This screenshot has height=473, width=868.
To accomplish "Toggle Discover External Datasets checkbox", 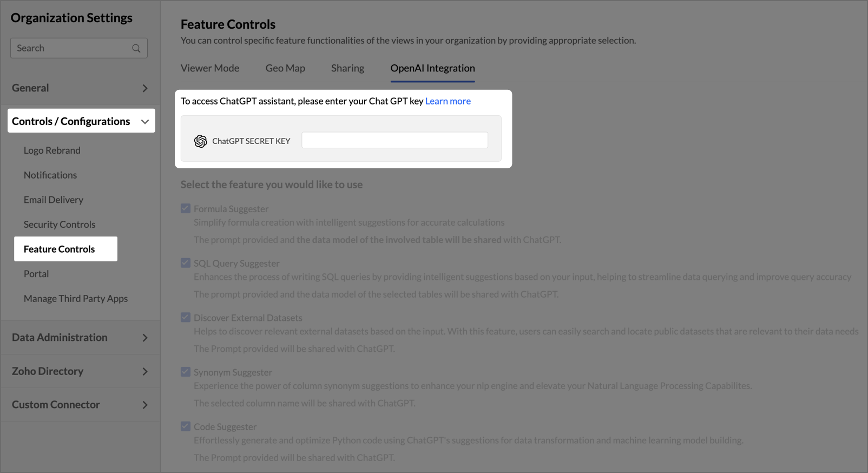I will (186, 317).
